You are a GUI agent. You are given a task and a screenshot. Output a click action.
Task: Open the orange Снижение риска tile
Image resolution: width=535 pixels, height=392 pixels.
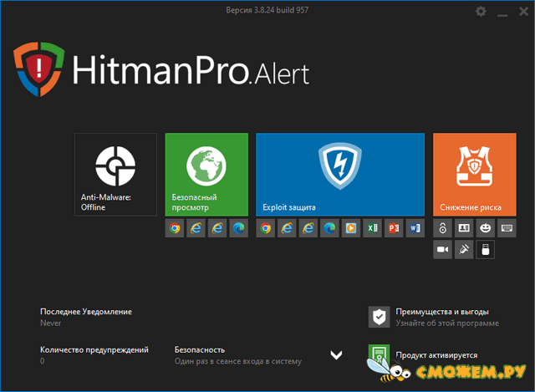tap(475, 175)
